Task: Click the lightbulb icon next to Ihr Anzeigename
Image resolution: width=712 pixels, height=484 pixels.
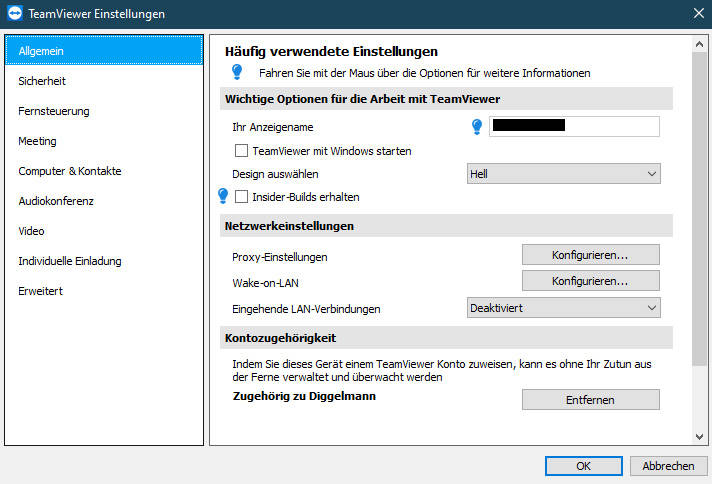Action: (x=477, y=126)
